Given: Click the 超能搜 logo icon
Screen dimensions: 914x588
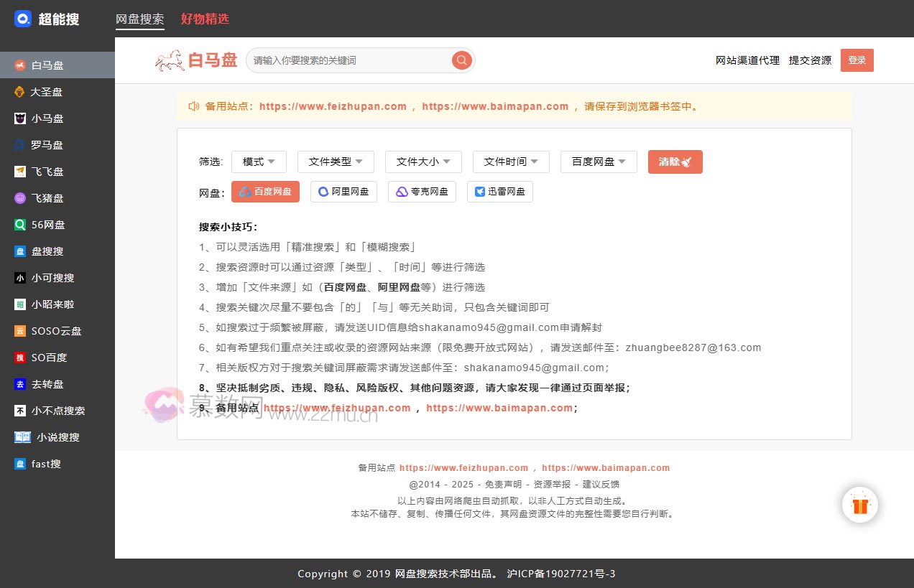Looking at the screenshot, I should (x=23, y=19).
